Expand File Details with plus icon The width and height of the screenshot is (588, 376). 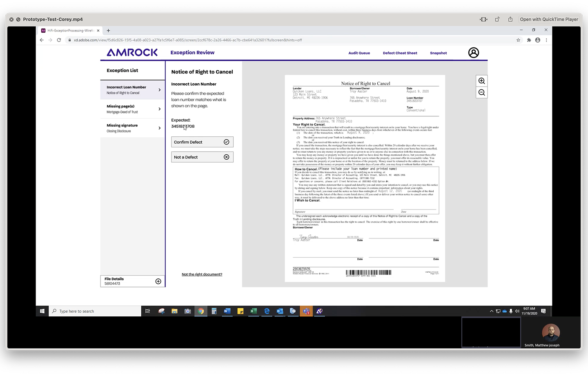158,281
